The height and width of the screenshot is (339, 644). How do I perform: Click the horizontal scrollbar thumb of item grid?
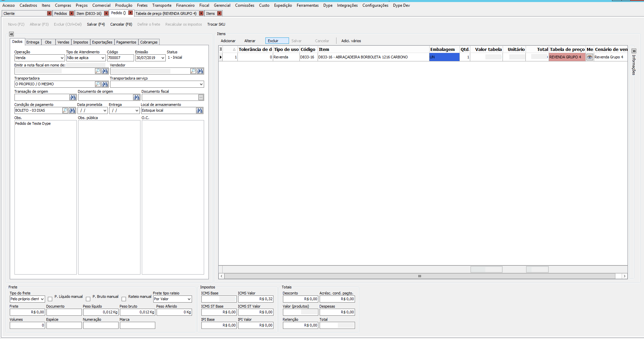pos(420,276)
